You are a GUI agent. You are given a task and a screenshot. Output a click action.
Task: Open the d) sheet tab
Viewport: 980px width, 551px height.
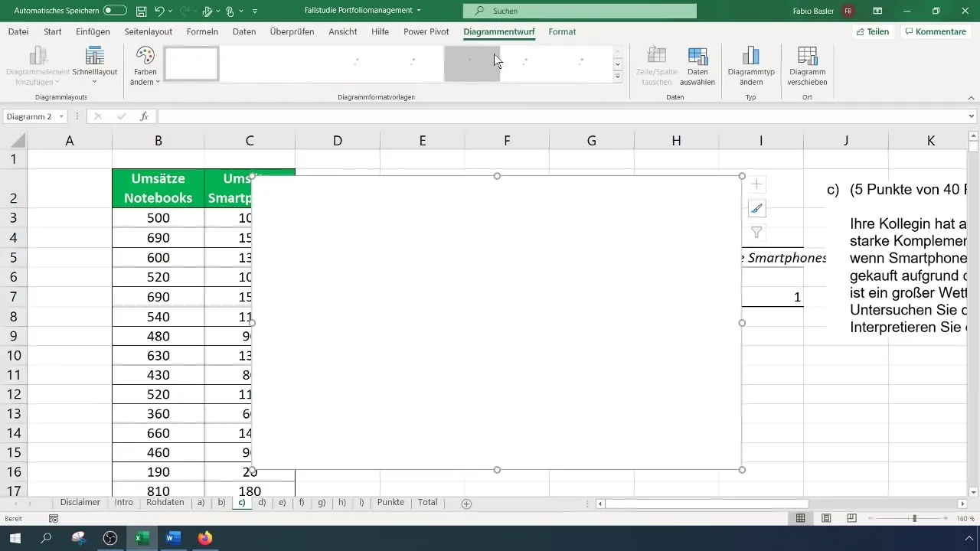tap(262, 503)
